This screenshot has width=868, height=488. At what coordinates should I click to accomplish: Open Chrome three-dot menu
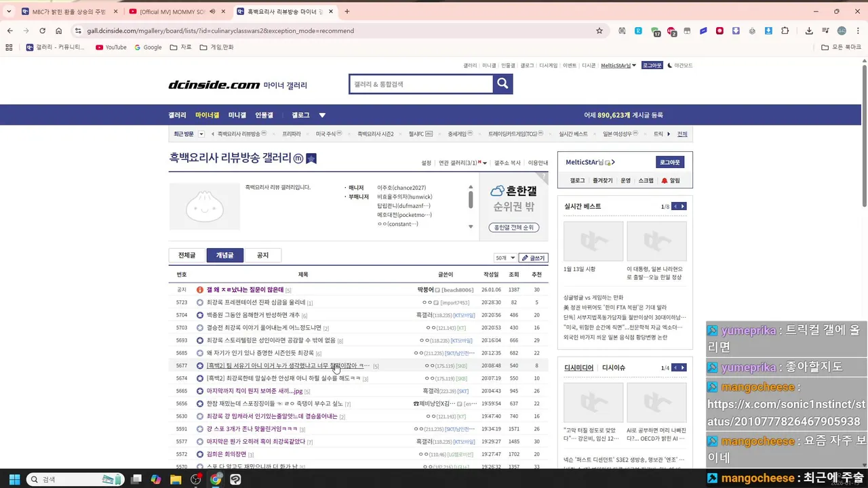click(x=857, y=30)
